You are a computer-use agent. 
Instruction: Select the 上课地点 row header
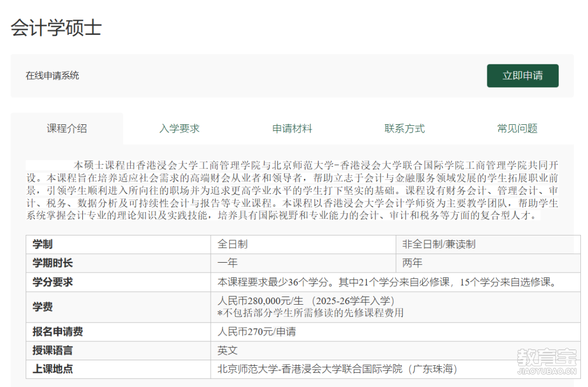coord(118,369)
